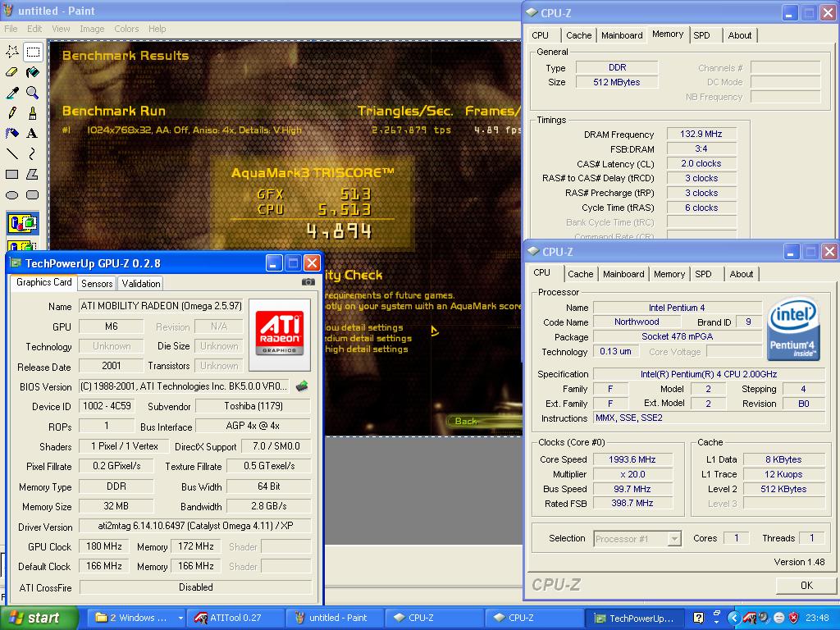Open the Mainboard tab in the upper CPU-Z window
The width and height of the screenshot is (840, 630).
pyautogui.click(x=622, y=35)
